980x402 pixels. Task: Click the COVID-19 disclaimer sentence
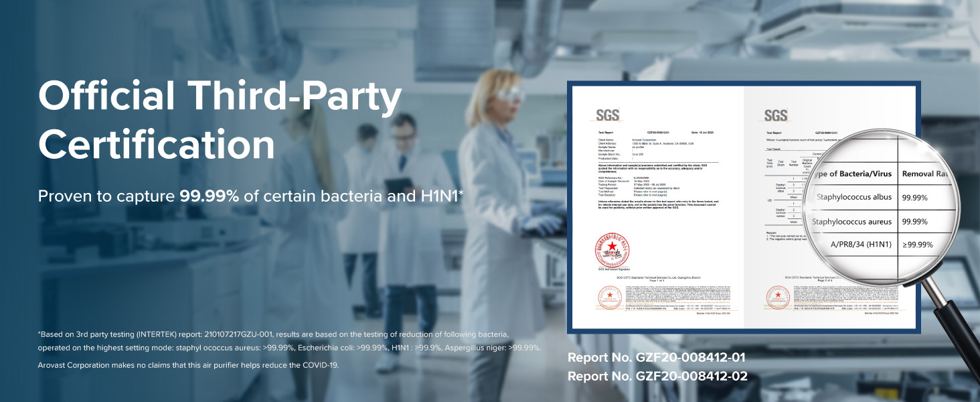[188, 365]
